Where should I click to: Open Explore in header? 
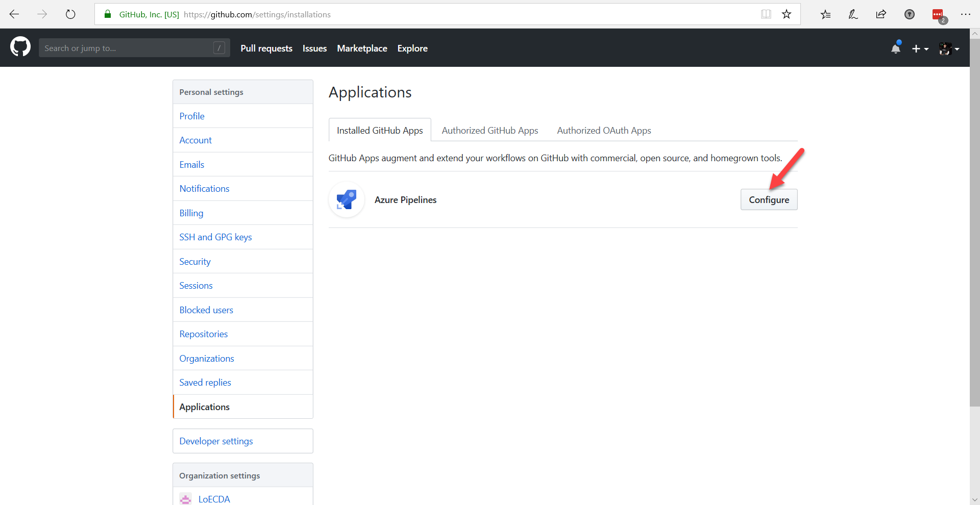click(412, 48)
